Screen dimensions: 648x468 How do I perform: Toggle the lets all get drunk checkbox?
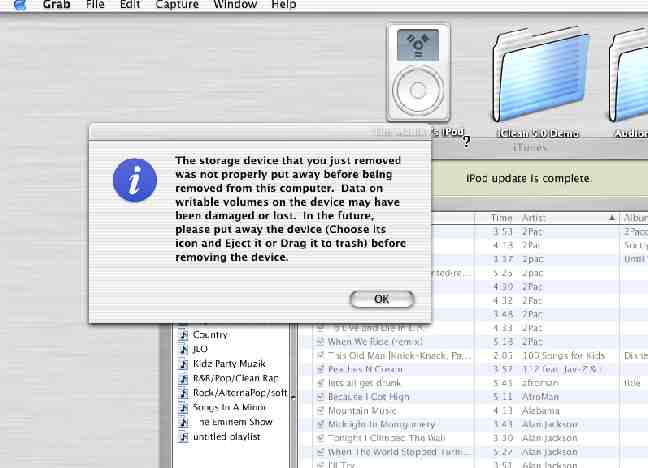[320, 383]
